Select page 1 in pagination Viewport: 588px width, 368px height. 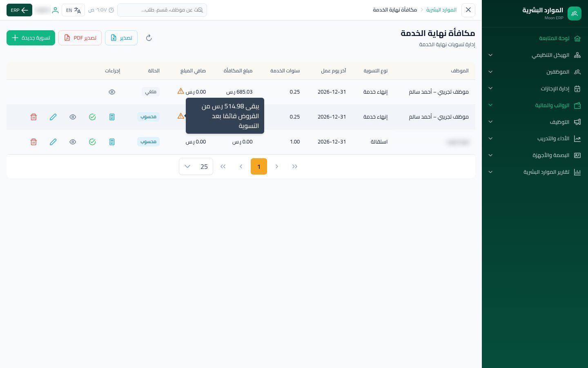(259, 166)
